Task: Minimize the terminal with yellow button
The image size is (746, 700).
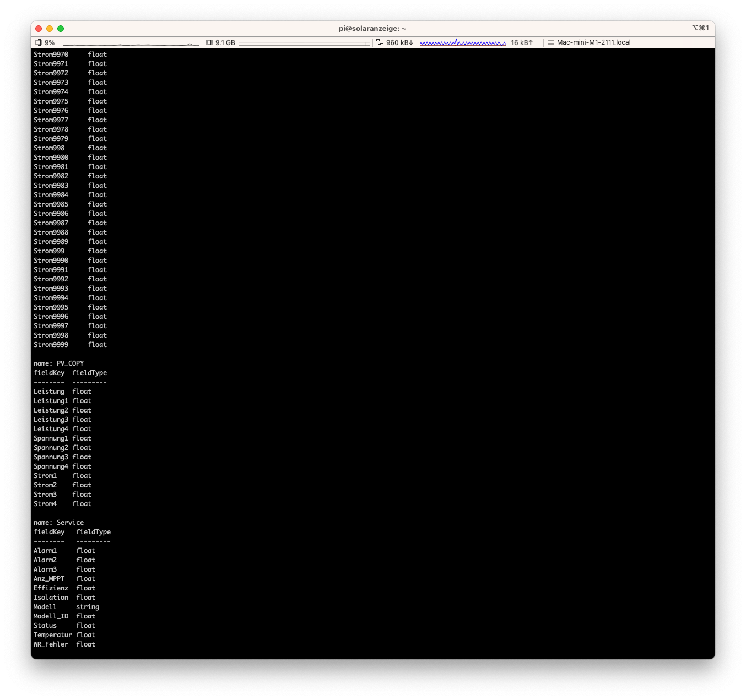Action: (50, 29)
